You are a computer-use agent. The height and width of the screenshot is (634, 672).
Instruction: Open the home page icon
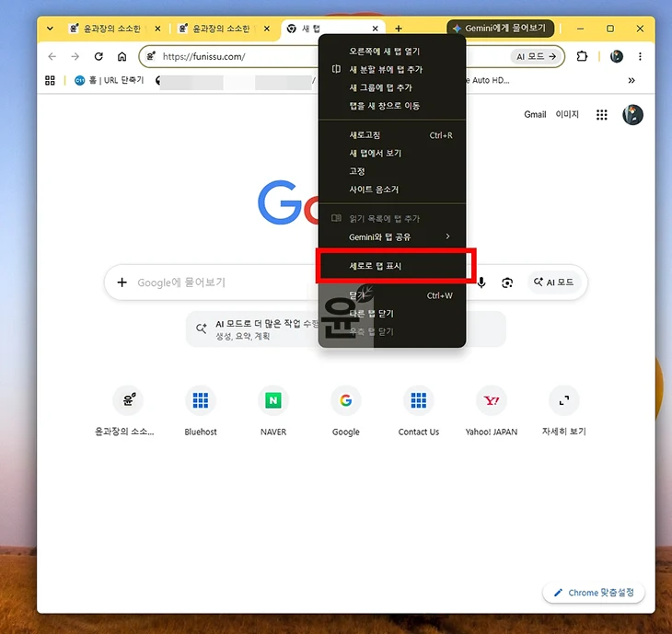(x=122, y=56)
